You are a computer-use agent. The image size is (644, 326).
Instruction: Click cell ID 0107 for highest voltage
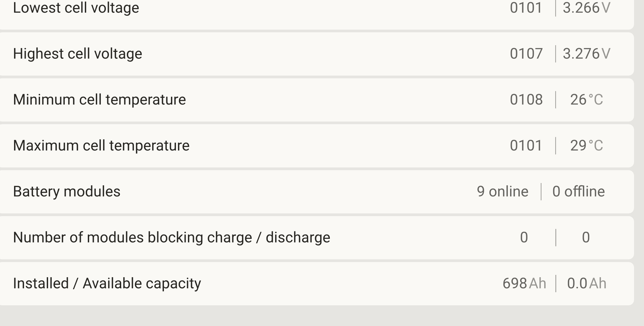526,53
